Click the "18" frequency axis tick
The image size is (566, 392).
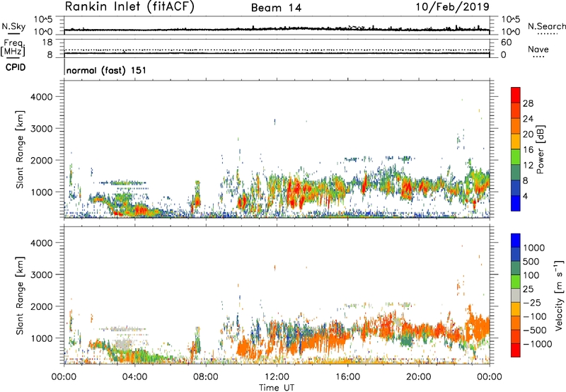coord(47,42)
